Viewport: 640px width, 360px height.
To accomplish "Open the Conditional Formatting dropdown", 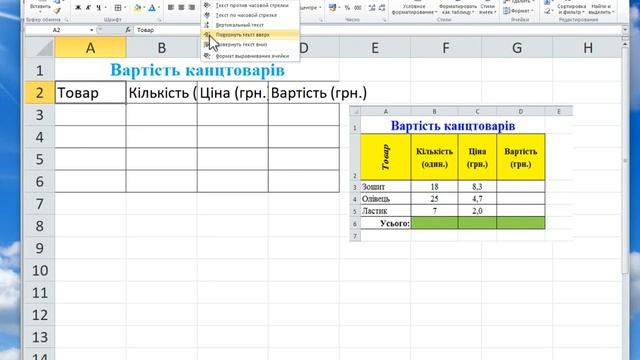I will (x=413, y=9).
